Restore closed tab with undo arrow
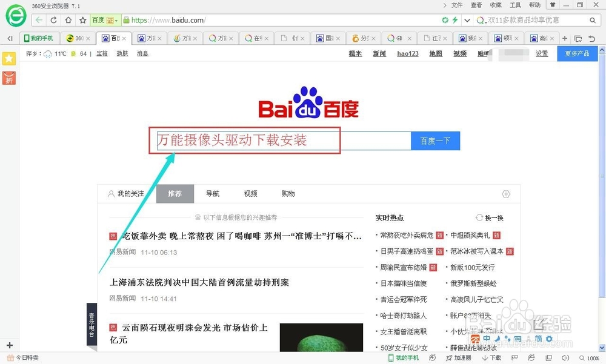606x364 pixels. (591, 38)
